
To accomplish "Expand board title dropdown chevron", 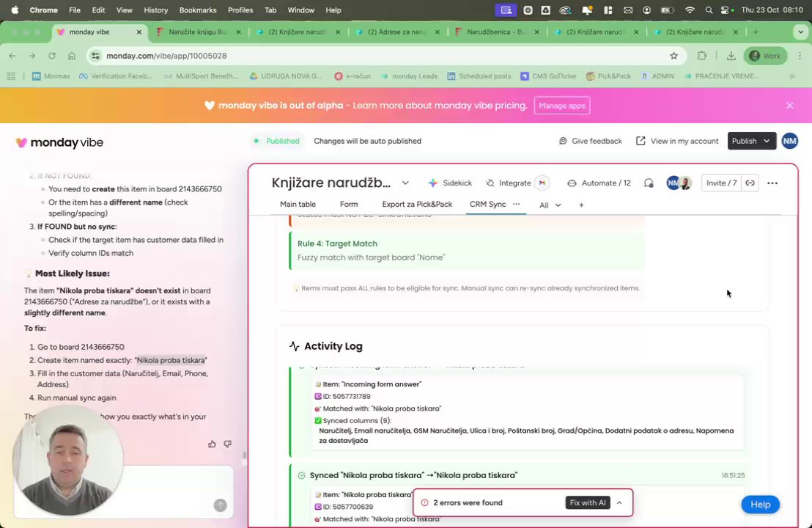I will [x=405, y=183].
